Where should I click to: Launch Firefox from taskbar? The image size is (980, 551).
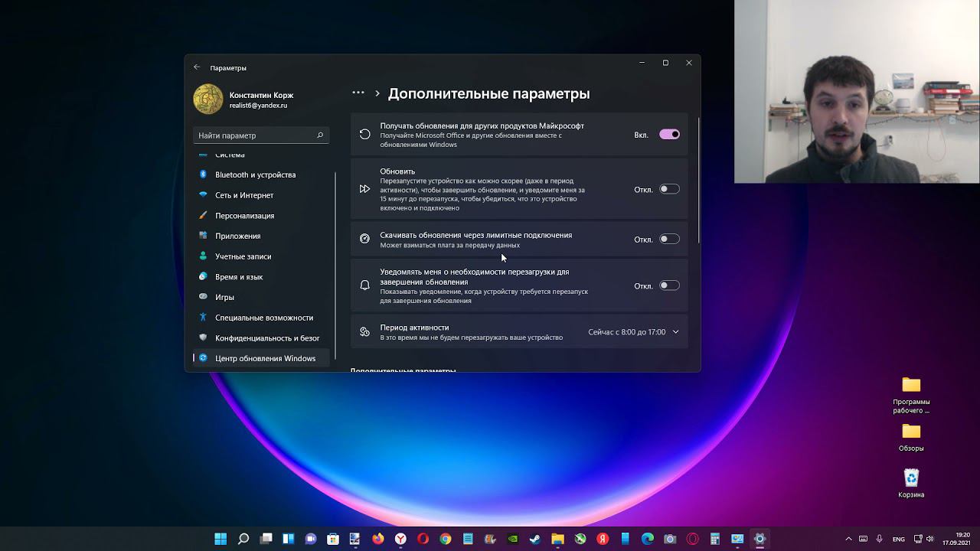378,539
